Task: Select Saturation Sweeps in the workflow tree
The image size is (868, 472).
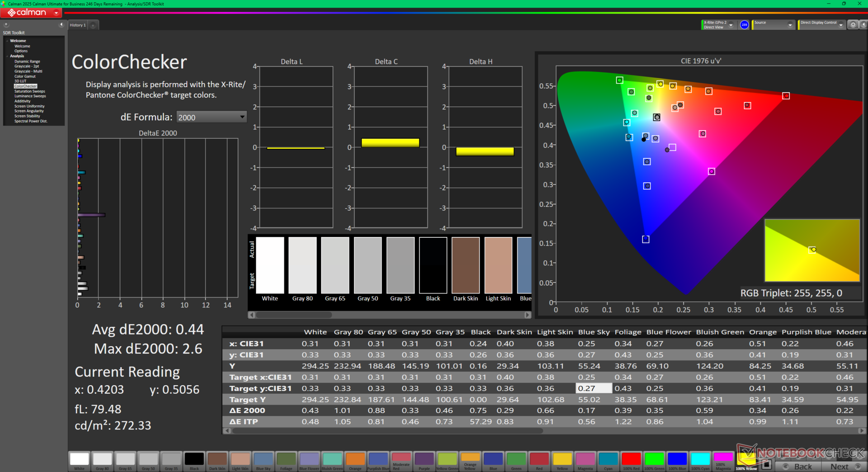Action: [x=29, y=91]
